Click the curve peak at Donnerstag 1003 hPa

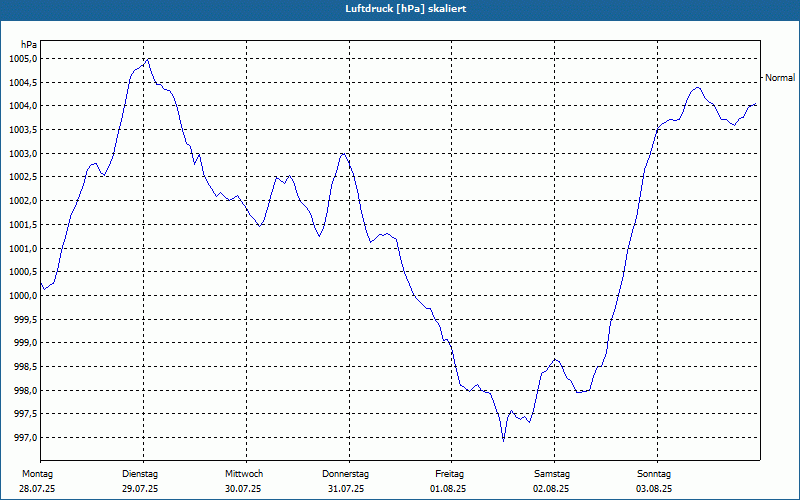tap(344, 154)
